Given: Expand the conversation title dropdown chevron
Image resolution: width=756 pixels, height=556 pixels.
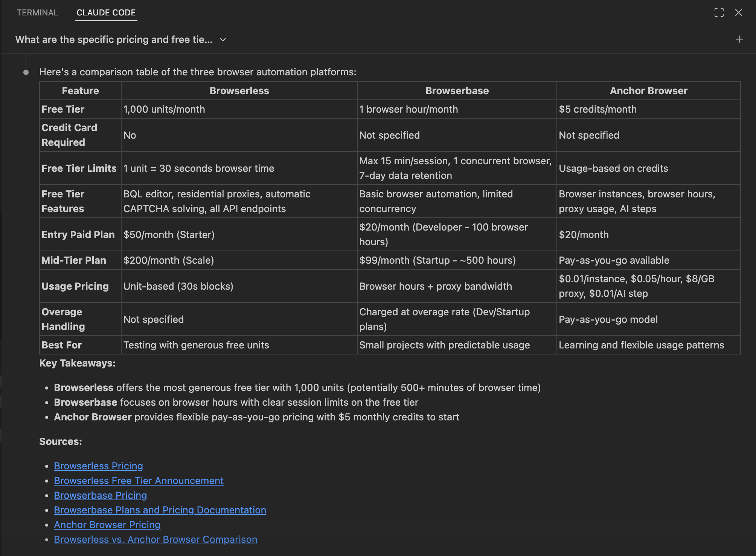Looking at the screenshot, I should tap(223, 40).
